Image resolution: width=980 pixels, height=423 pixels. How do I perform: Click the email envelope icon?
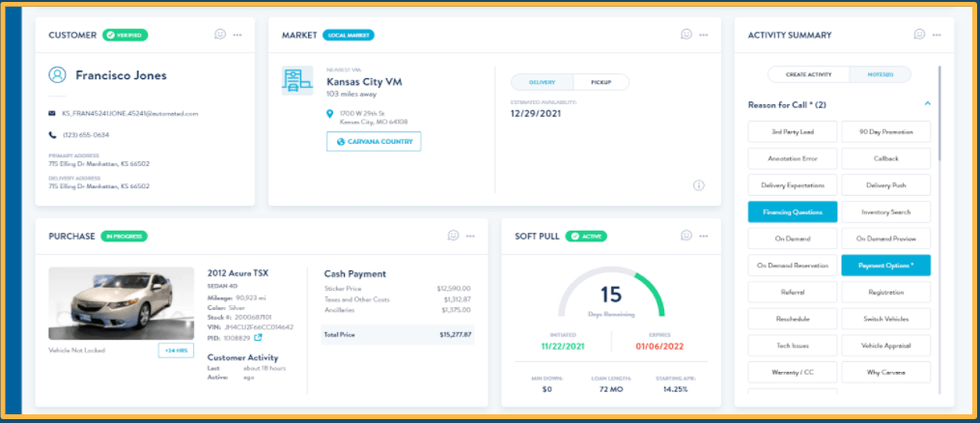click(x=52, y=114)
